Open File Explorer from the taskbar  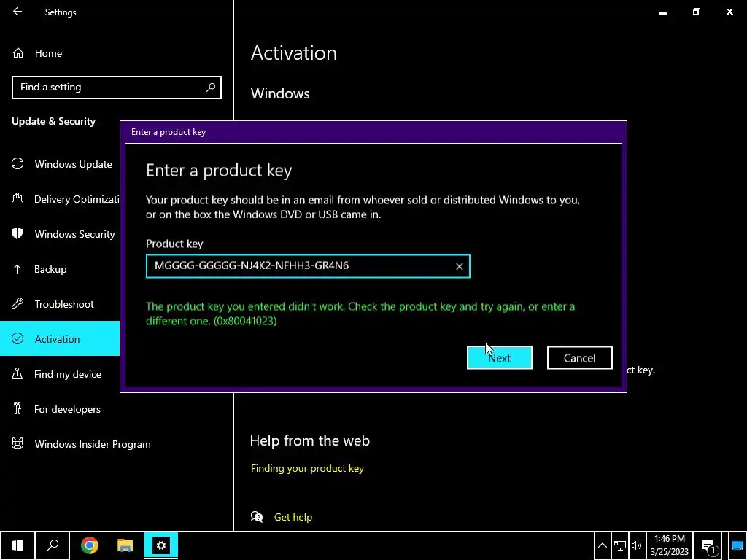pyautogui.click(x=125, y=545)
